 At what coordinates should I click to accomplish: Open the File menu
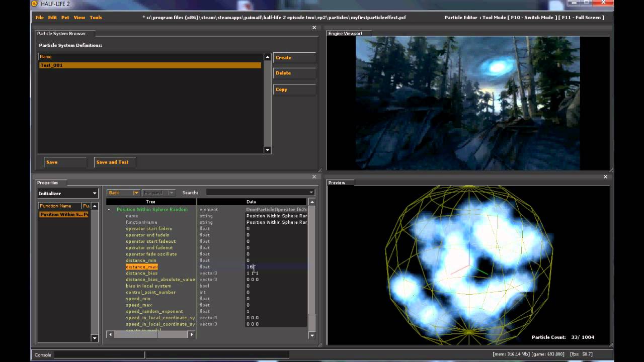39,18
